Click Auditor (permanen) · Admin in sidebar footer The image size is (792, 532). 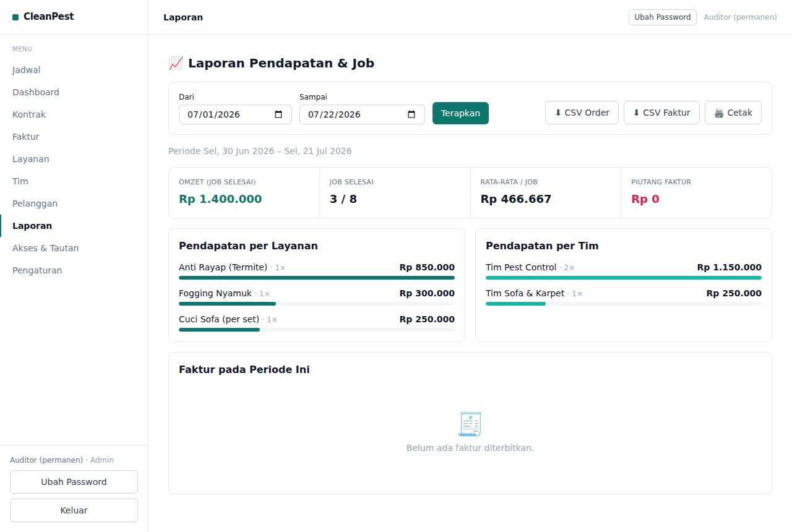pos(62,460)
